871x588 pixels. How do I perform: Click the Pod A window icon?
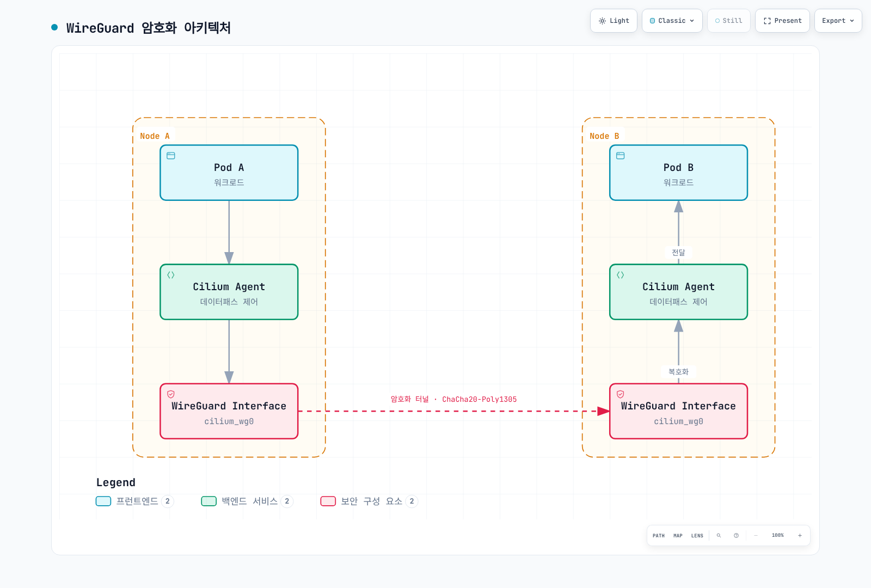pyautogui.click(x=171, y=156)
